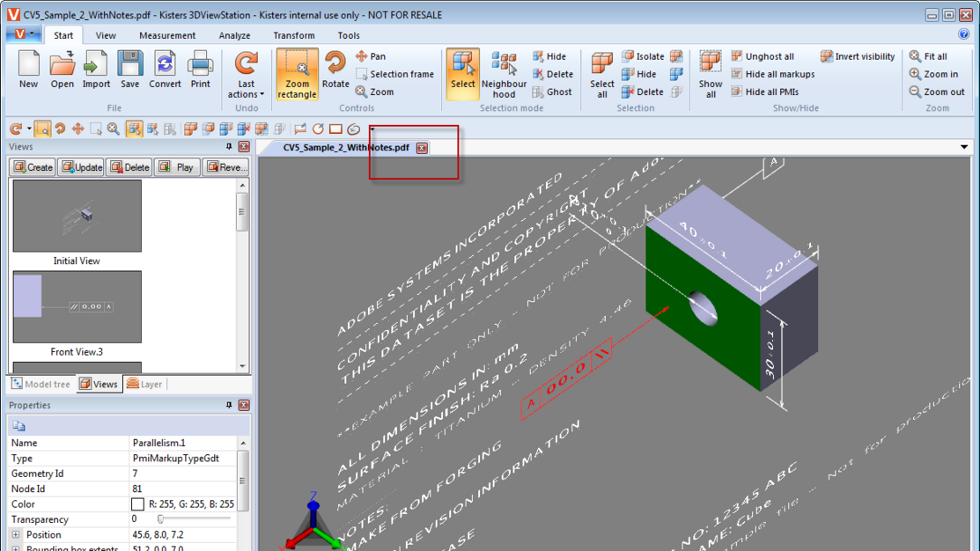Switch to the Model tree tab

(x=41, y=384)
